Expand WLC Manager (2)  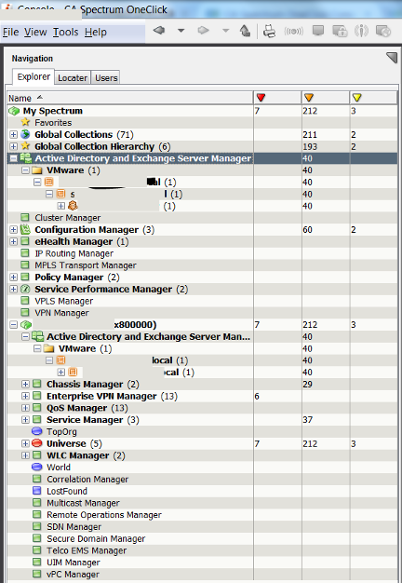pos(25,456)
